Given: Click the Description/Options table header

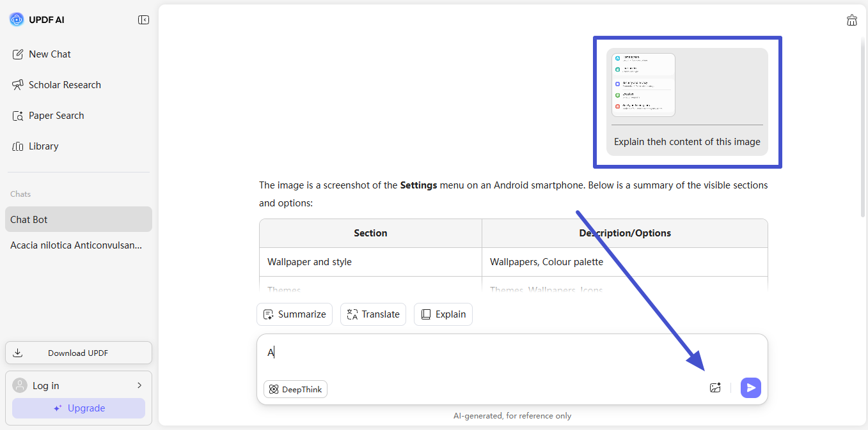Looking at the screenshot, I should [x=625, y=233].
